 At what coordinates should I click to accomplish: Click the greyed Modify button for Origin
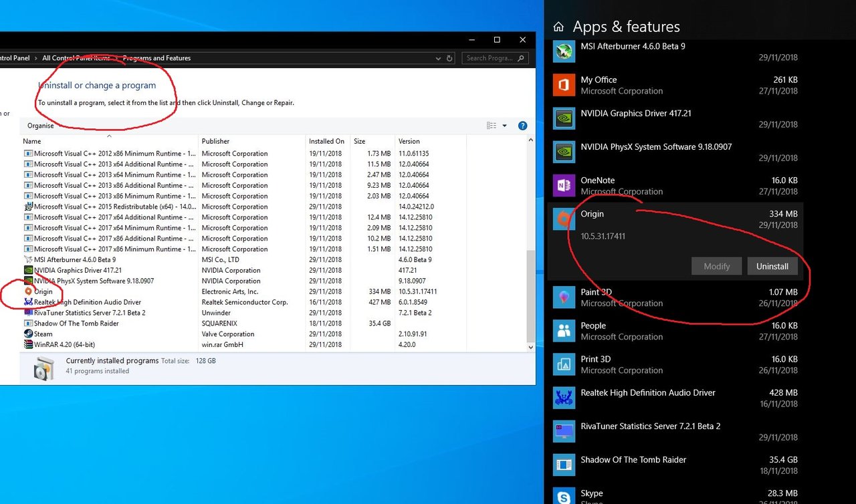(717, 266)
